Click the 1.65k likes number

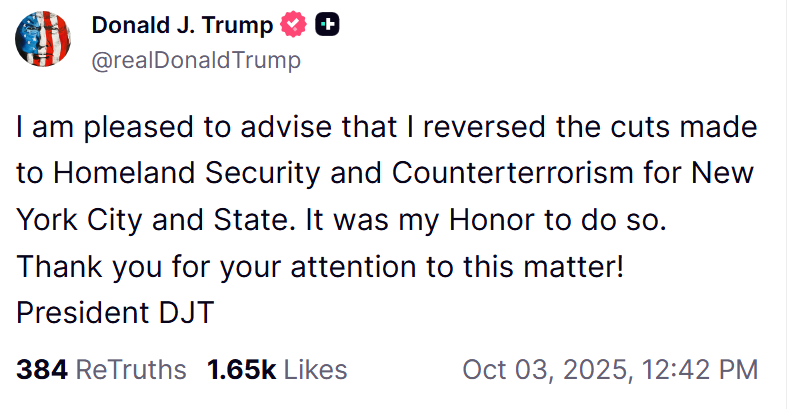242,370
